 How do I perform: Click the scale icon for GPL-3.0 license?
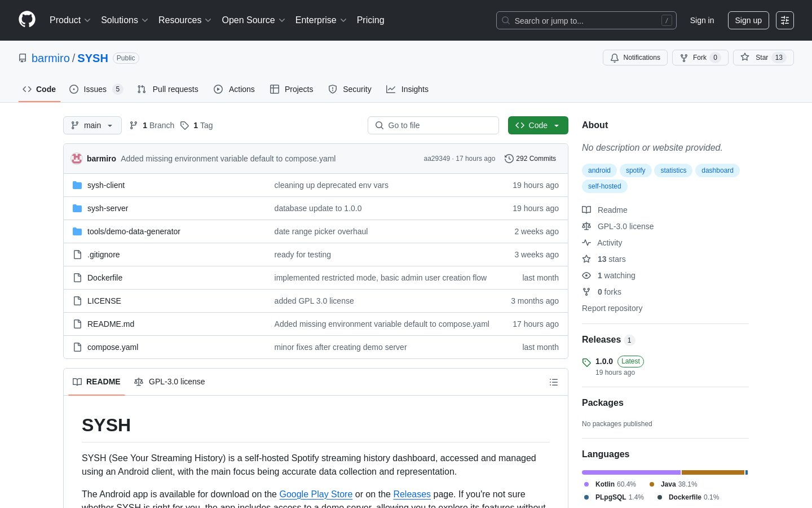point(586,226)
